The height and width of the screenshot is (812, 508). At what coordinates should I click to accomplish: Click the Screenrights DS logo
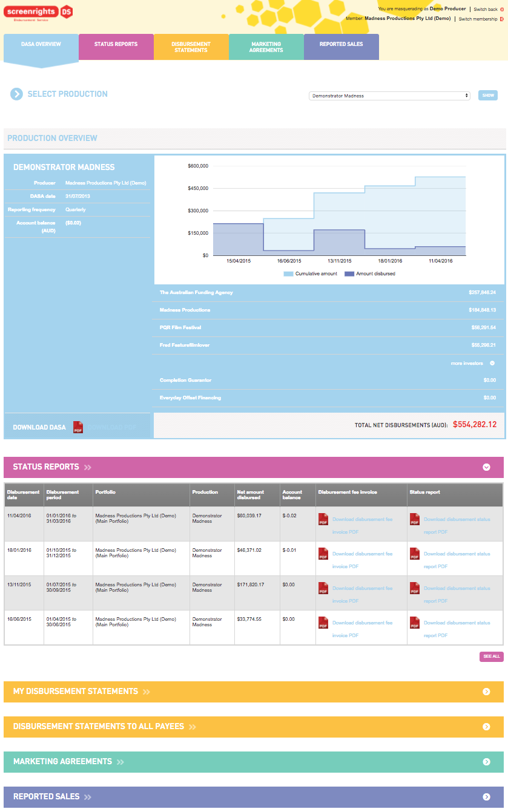39,13
